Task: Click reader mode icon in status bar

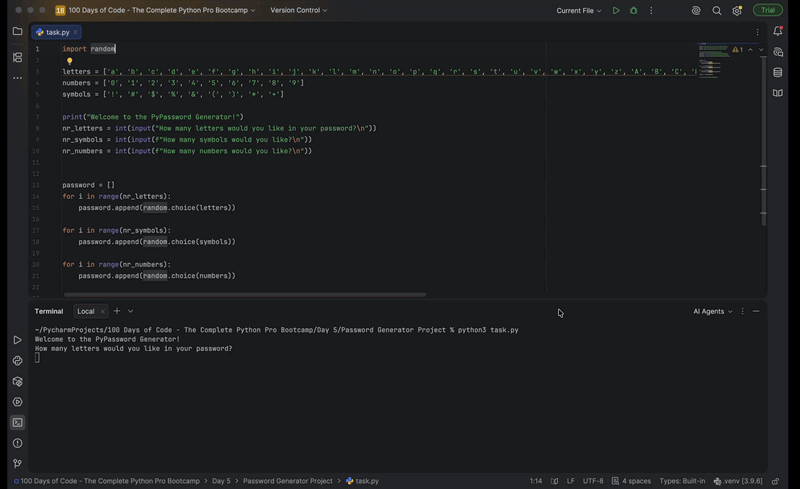Action: pos(554,481)
